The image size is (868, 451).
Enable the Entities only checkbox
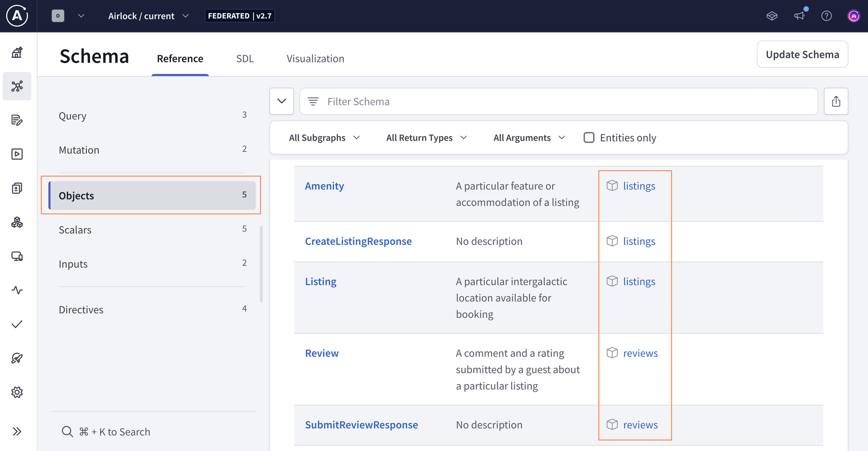(589, 138)
